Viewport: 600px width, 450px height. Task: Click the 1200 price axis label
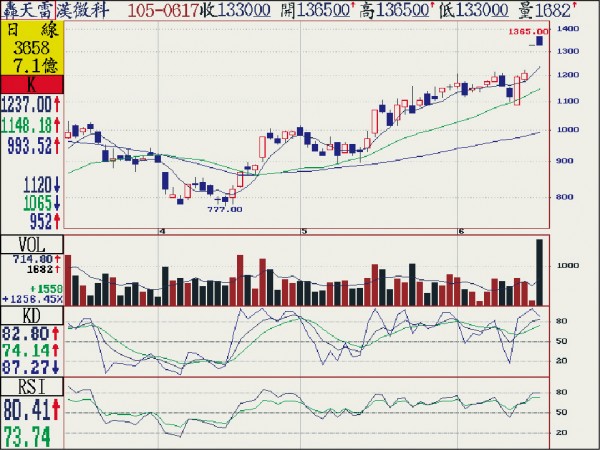tap(568, 75)
